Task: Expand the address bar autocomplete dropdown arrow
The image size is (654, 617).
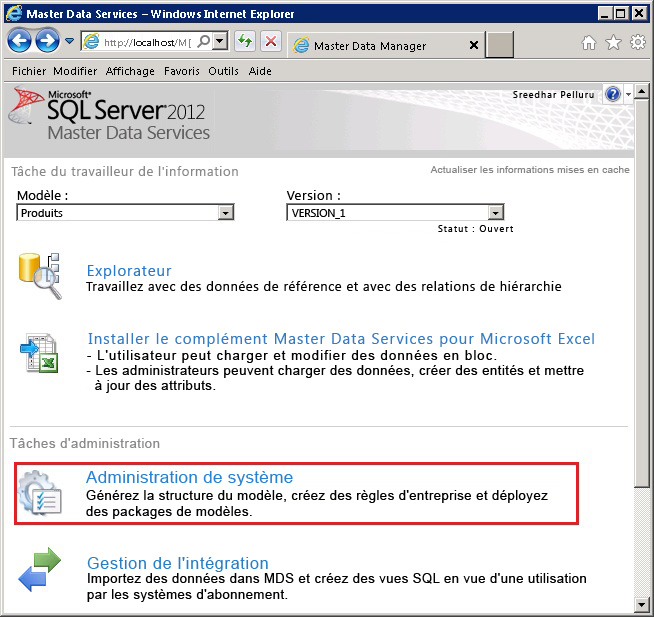Action: 220,41
